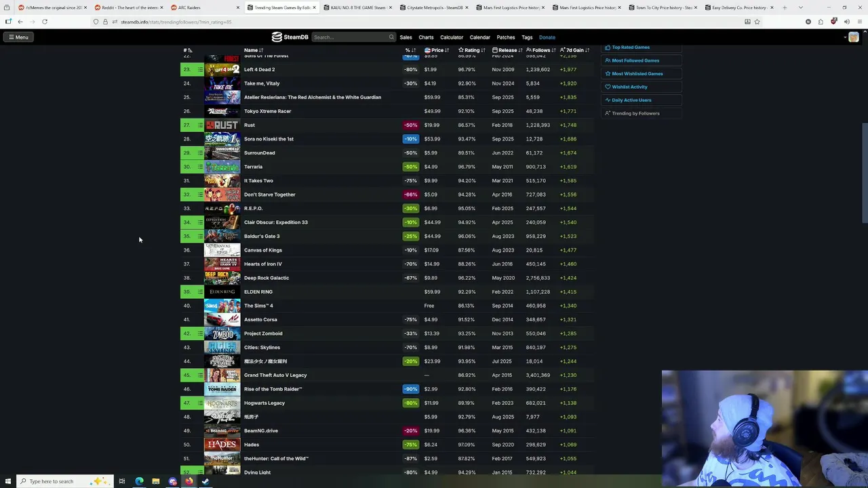Open the Charts menu item
868x488 pixels.
click(x=426, y=37)
